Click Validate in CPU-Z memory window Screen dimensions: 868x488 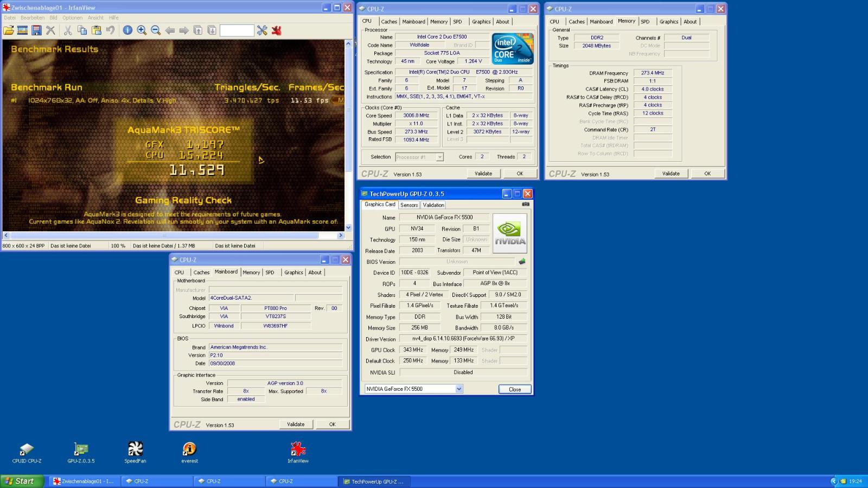click(671, 174)
